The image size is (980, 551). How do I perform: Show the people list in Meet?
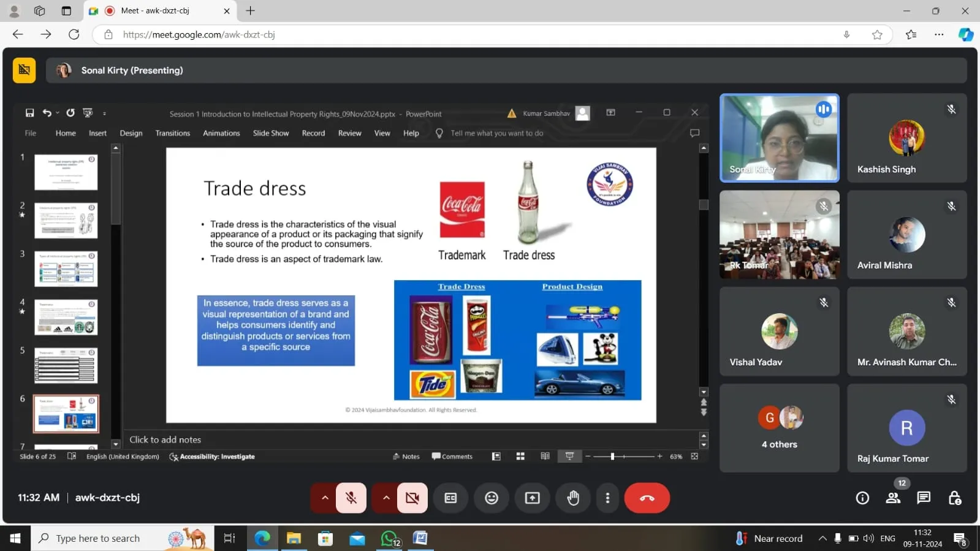tap(893, 498)
